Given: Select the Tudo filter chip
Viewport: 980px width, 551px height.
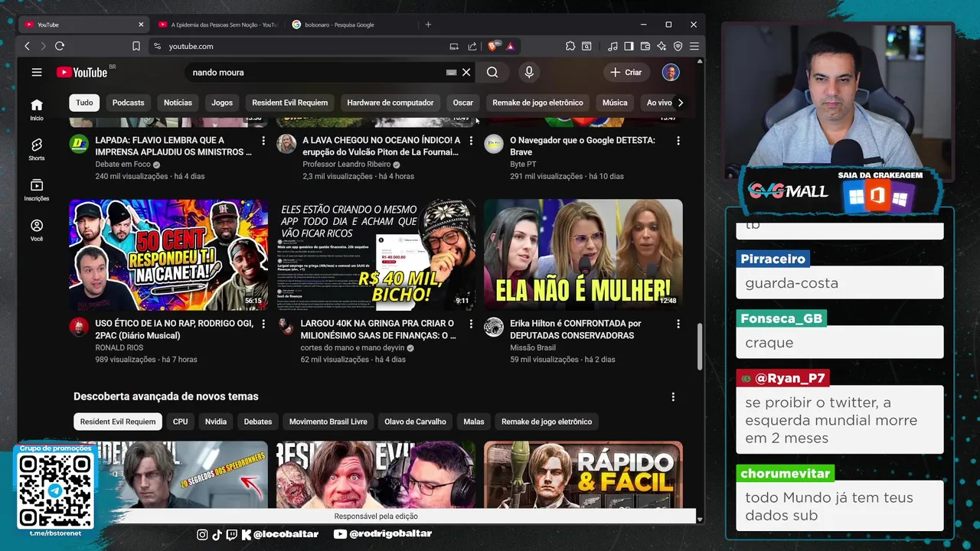Looking at the screenshot, I should [84, 103].
